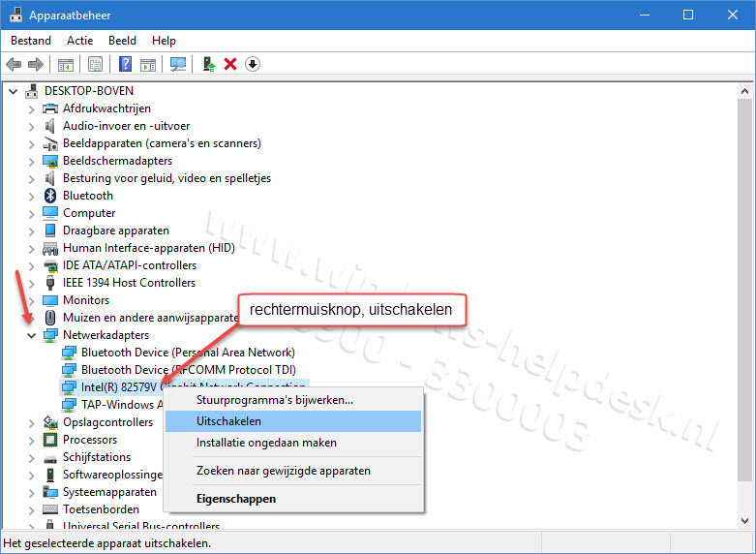Expand the Toetsenborden category
Viewport: 756px width, 554px height.
coord(31,509)
